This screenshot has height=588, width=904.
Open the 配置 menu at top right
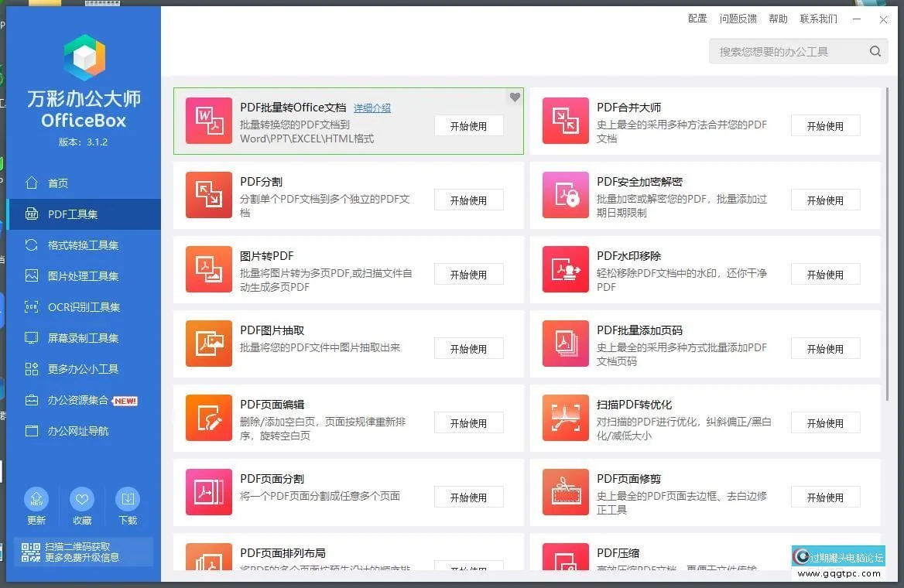coord(696,19)
